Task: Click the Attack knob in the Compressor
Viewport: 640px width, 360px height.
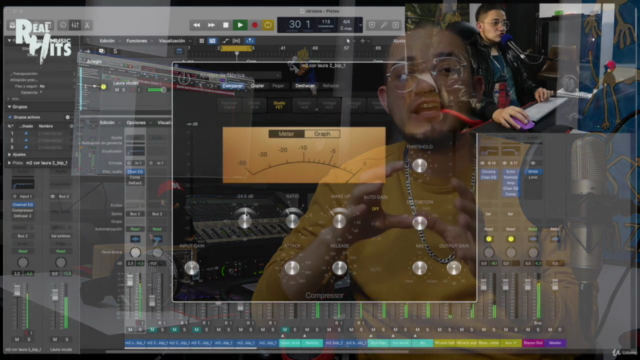Action: click(291, 268)
